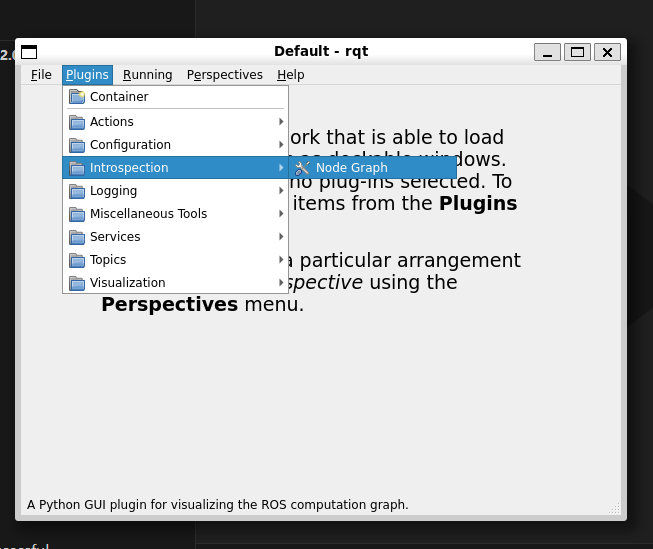Select the Logging menu entry
This screenshot has height=549, width=653.
point(175,190)
